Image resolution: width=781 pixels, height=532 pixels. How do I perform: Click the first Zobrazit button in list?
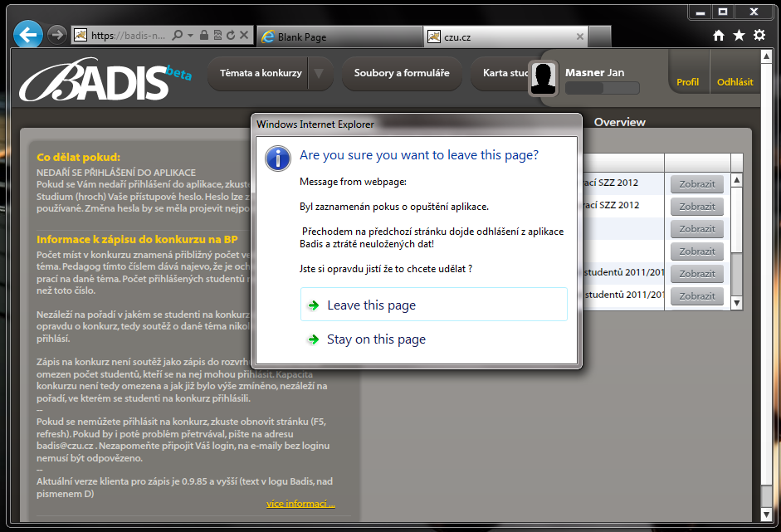coord(696,183)
